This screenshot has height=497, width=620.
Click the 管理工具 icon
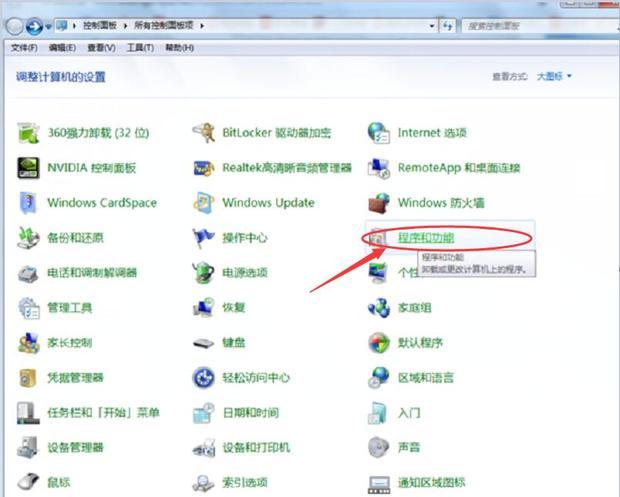coord(28,308)
